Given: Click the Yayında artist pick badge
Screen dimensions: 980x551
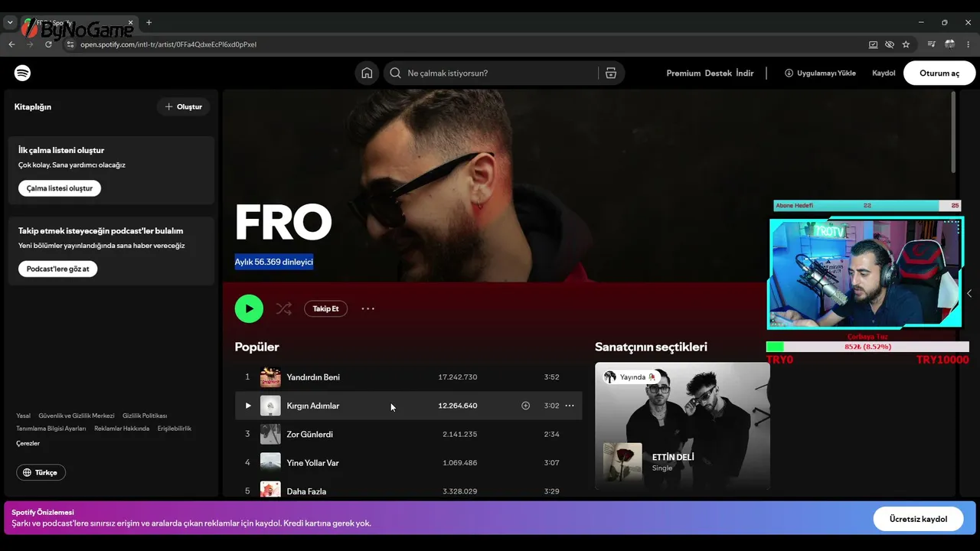Looking at the screenshot, I should point(631,377).
